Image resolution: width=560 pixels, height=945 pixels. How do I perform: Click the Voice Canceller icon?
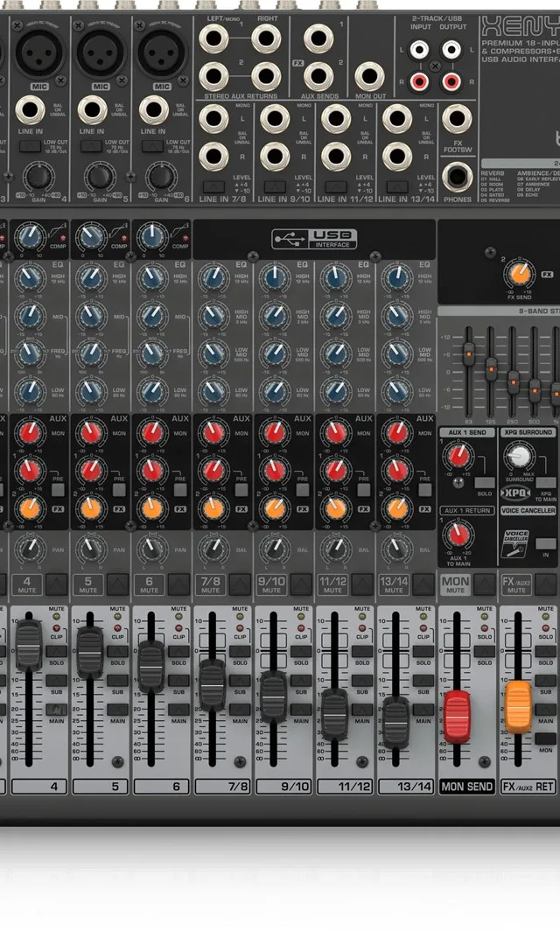point(516,543)
